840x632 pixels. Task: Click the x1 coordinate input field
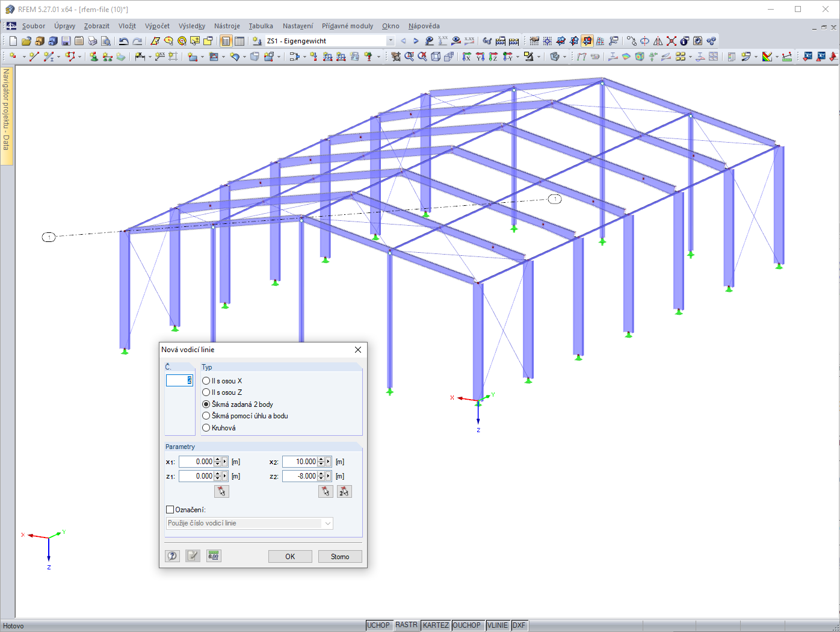pyautogui.click(x=196, y=462)
